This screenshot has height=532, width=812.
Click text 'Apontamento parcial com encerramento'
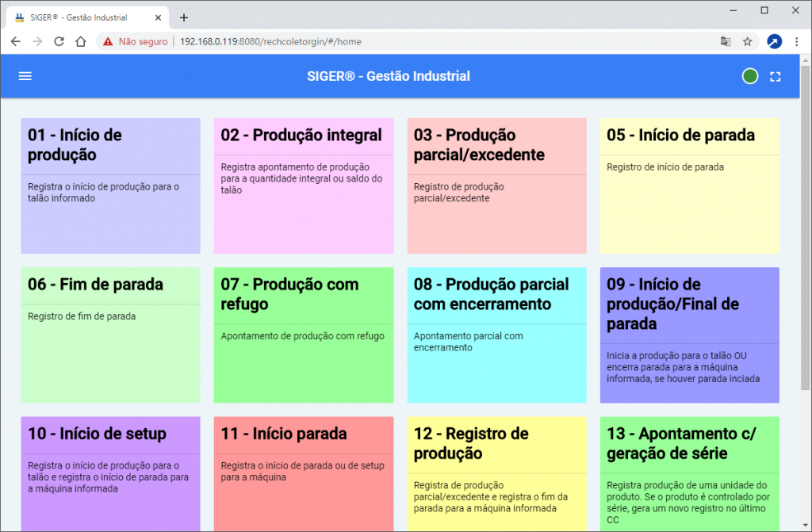point(468,342)
